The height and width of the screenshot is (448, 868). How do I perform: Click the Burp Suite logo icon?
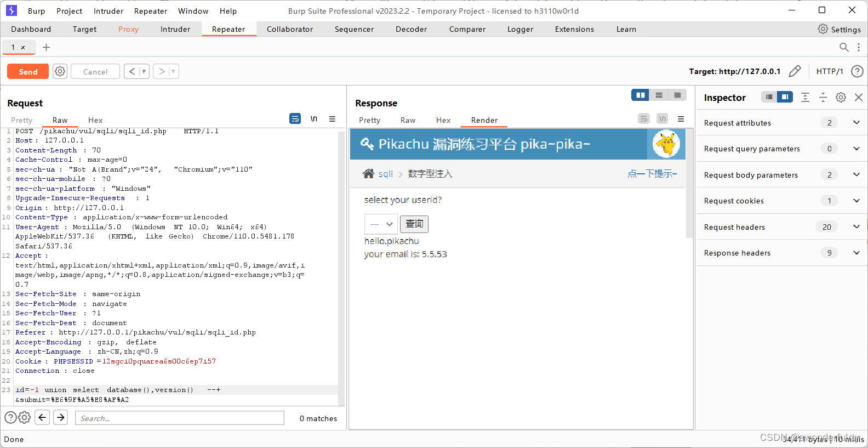pos(12,10)
